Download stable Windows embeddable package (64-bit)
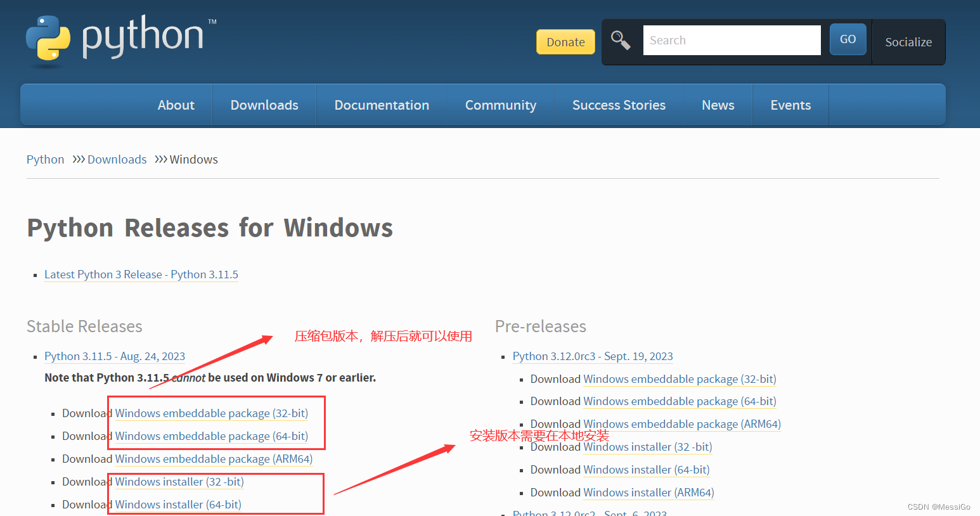This screenshot has width=980, height=516. (x=211, y=436)
